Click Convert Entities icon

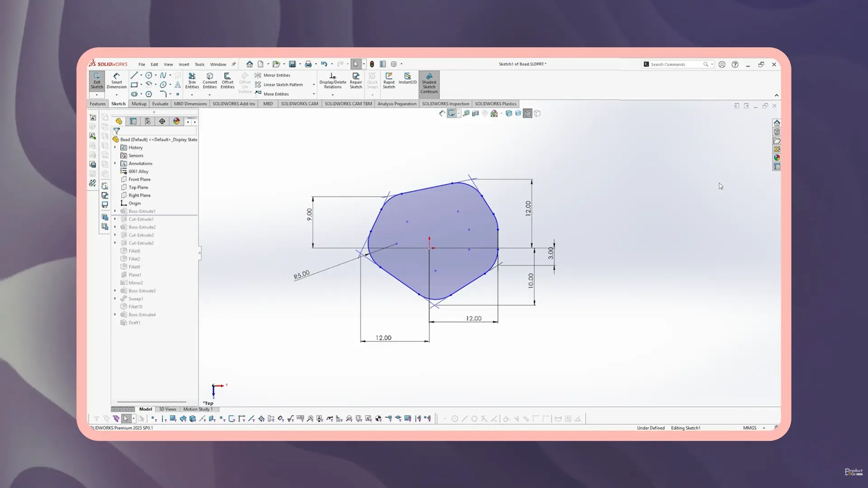coord(209,80)
